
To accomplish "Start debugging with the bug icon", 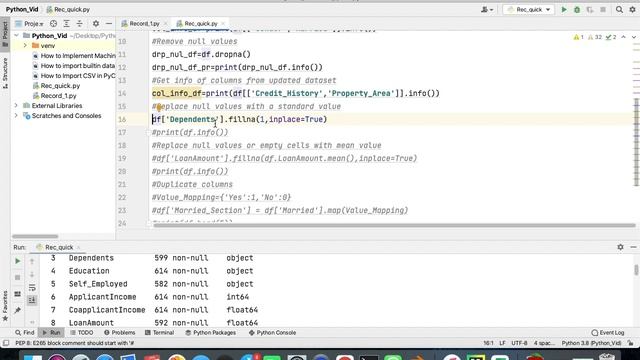I will (x=577, y=9).
